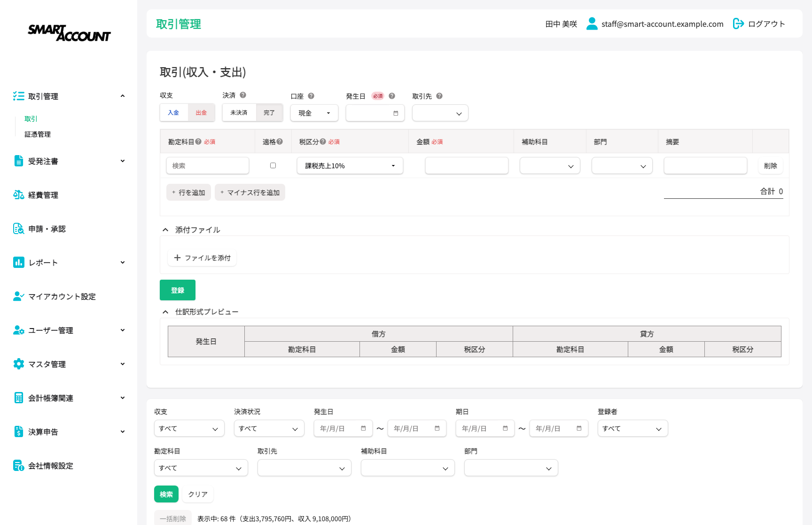Click help icon next to 決済 label
The image size is (812, 525).
(243, 95)
